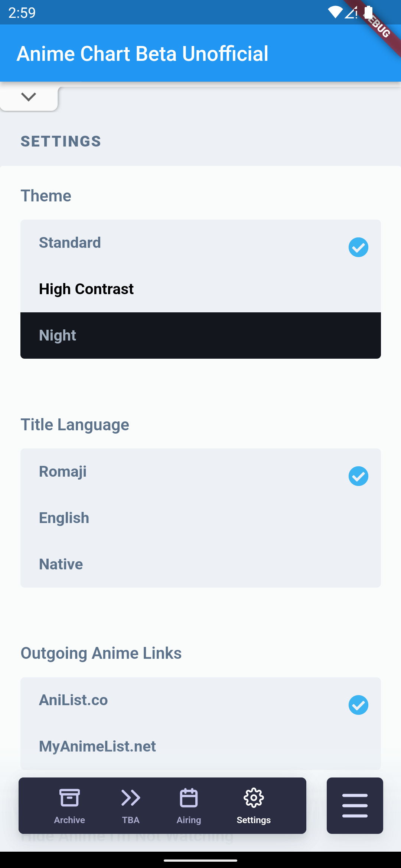Choose AniList.co for outgoing links
Viewport: 401px width, 868px height.
(200, 701)
